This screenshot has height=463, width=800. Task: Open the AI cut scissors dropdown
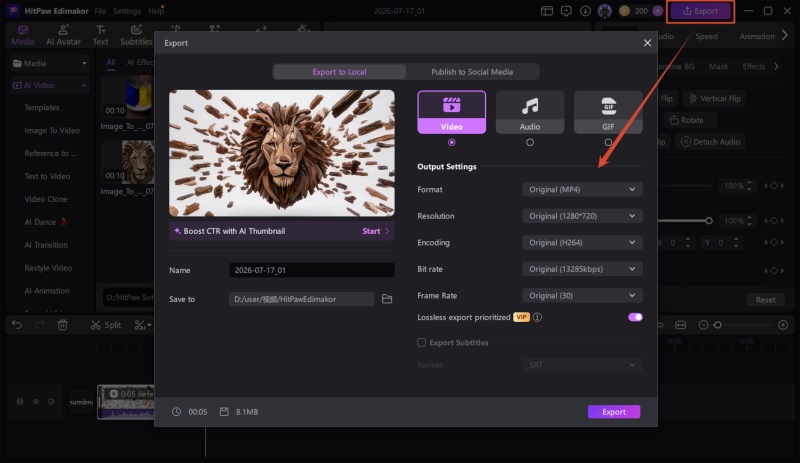click(143, 325)
